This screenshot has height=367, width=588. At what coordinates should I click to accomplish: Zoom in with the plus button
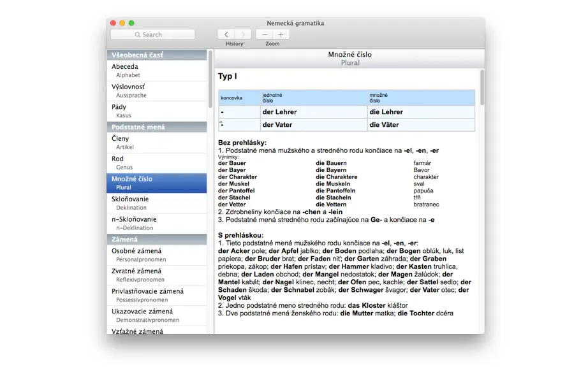click(x=281, y=34)
